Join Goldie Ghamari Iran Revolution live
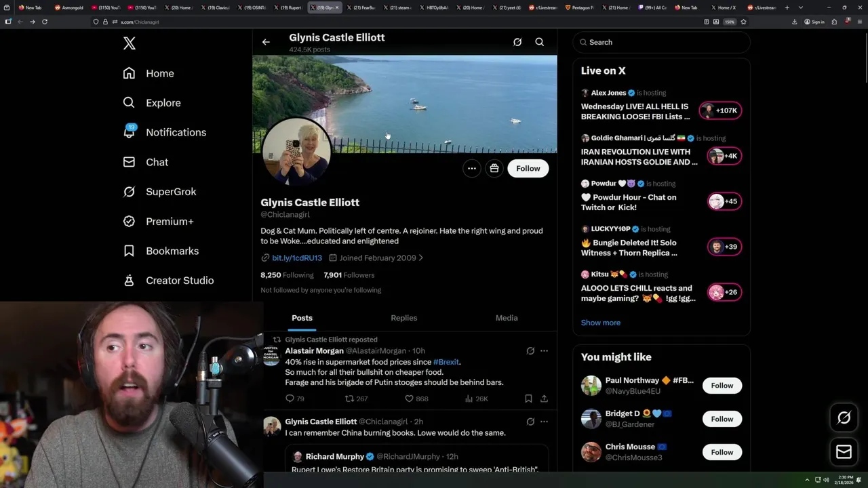 coord(639,157)
